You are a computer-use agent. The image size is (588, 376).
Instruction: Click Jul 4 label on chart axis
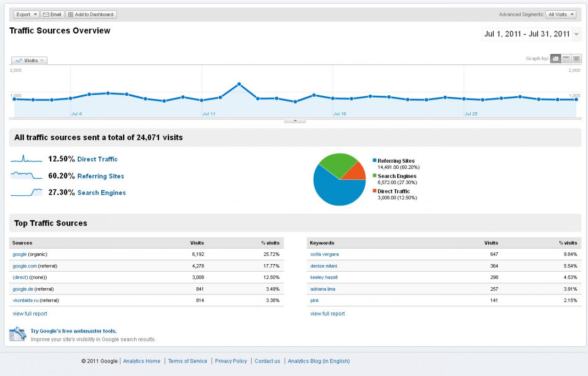tap(76, 114)
